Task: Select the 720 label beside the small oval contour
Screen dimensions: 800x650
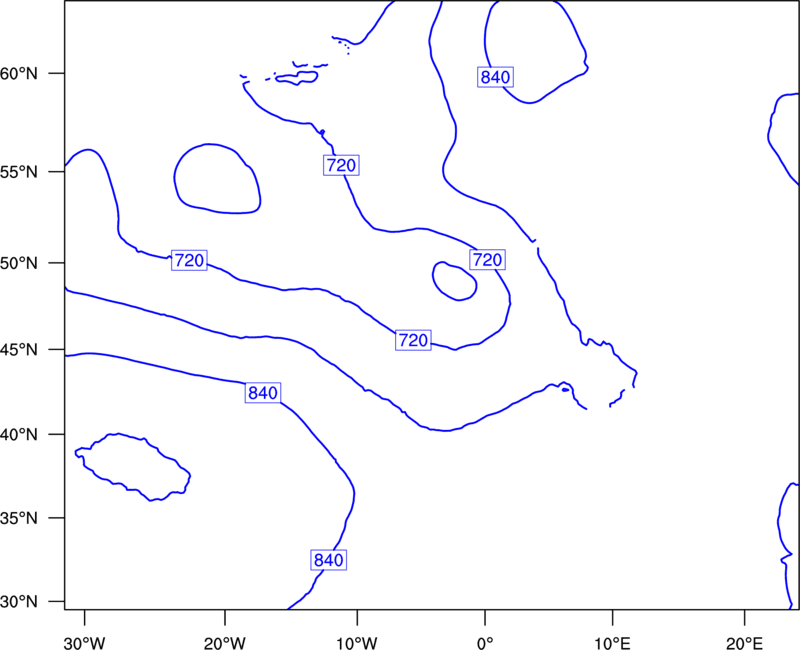Action: tap(488, 260)
